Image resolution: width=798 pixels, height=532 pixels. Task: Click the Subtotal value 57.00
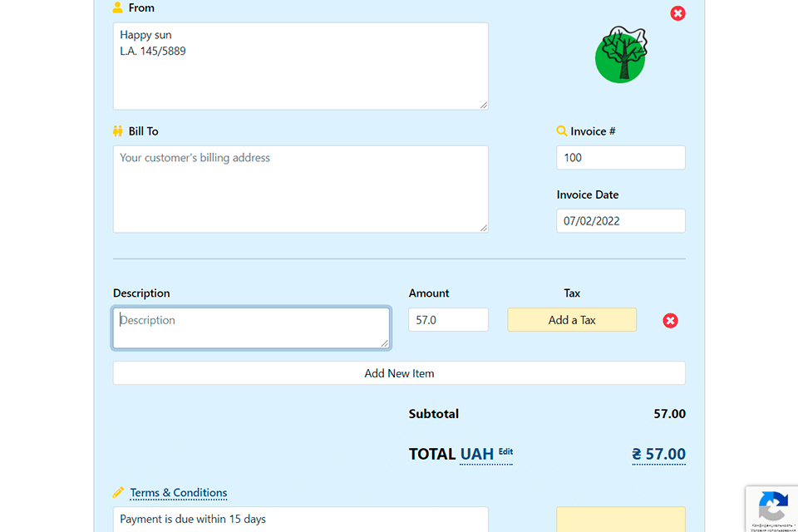click(669, 414)
